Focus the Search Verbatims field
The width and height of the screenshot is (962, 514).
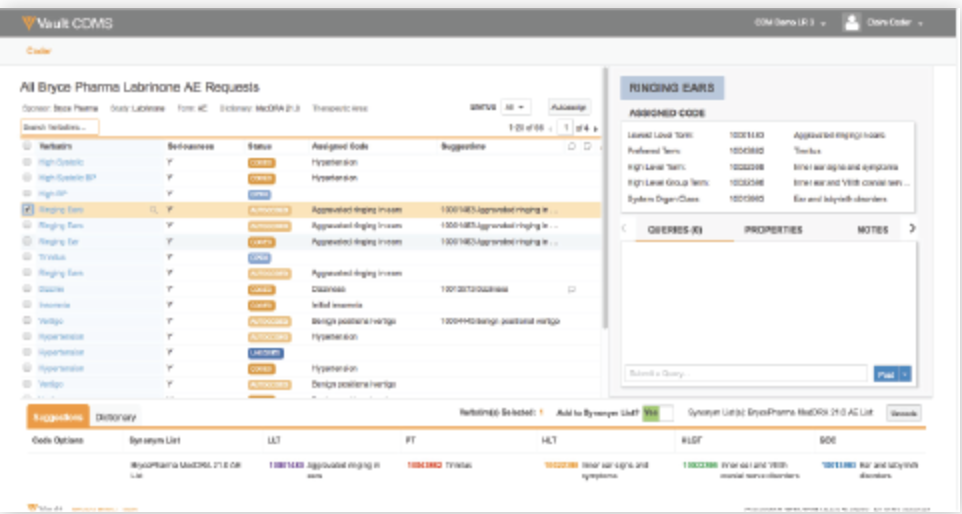[60, 128]
